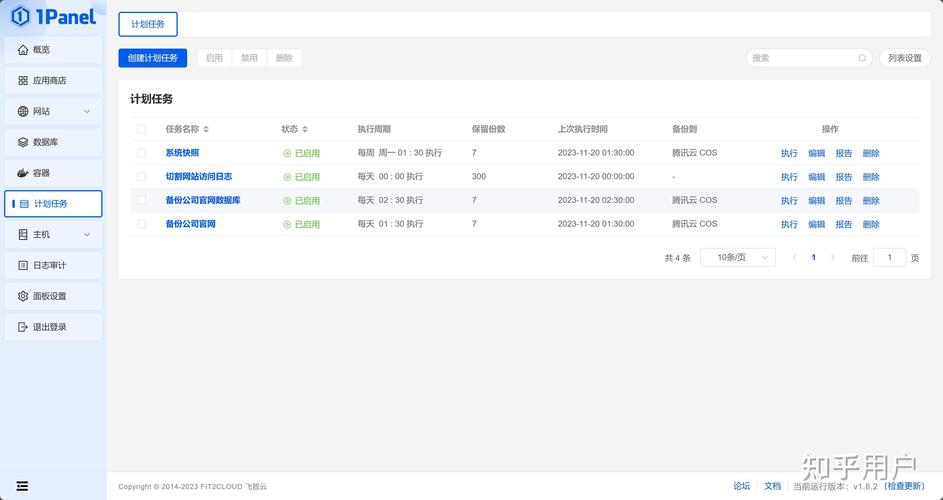Click page number 1 in pagination
Screen dimensions: 943x500
814,258
